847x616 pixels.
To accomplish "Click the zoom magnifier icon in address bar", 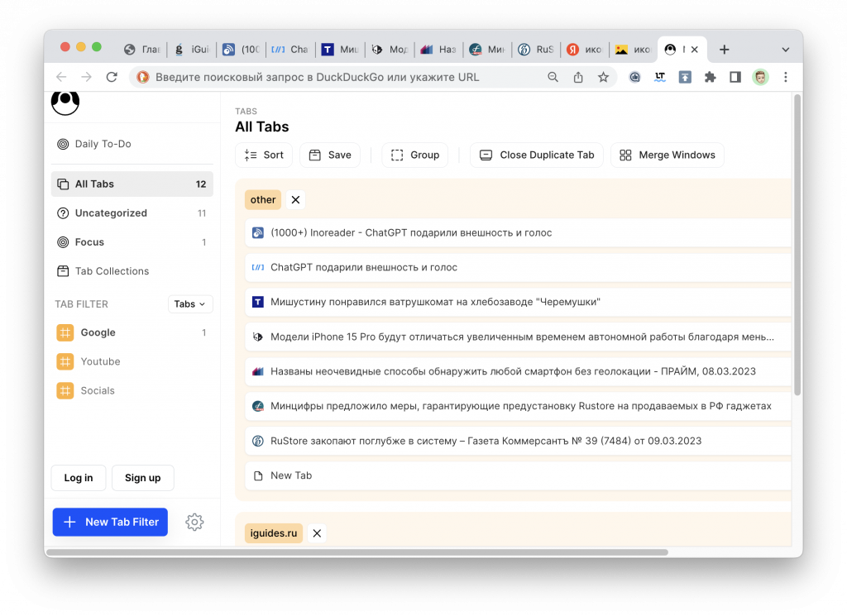I will 553,77.
